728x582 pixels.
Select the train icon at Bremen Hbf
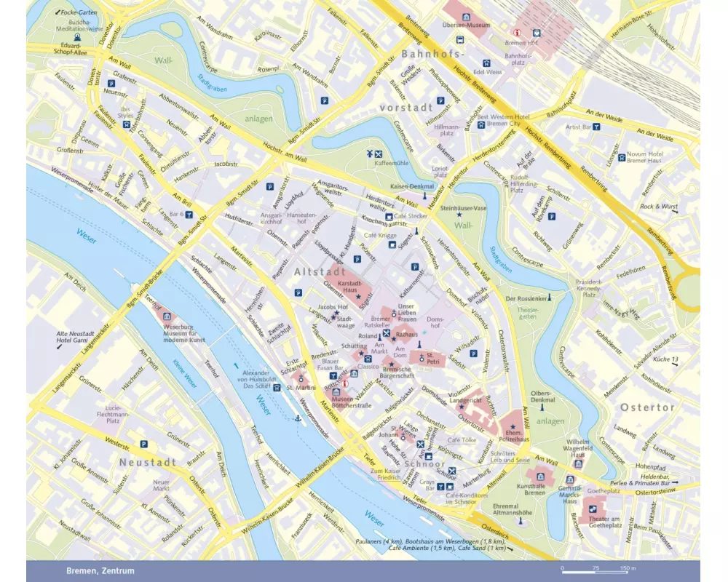pos(537,33)
